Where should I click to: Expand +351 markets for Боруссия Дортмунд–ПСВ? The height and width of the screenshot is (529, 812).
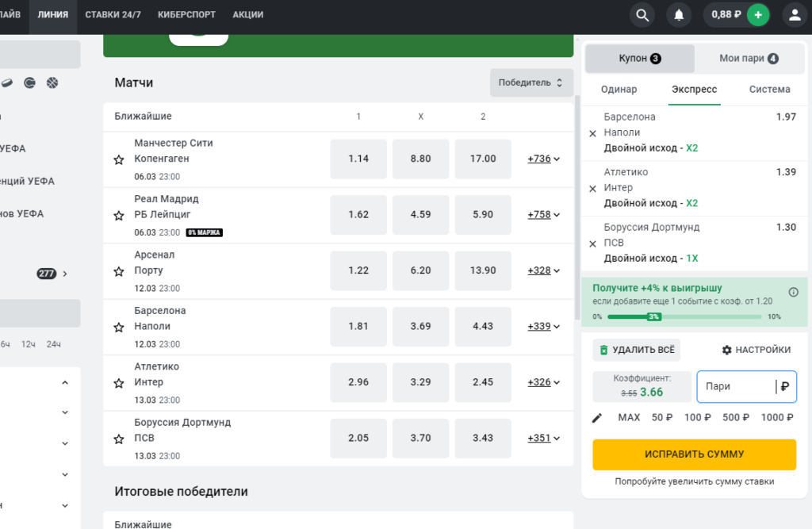[543, 439]
